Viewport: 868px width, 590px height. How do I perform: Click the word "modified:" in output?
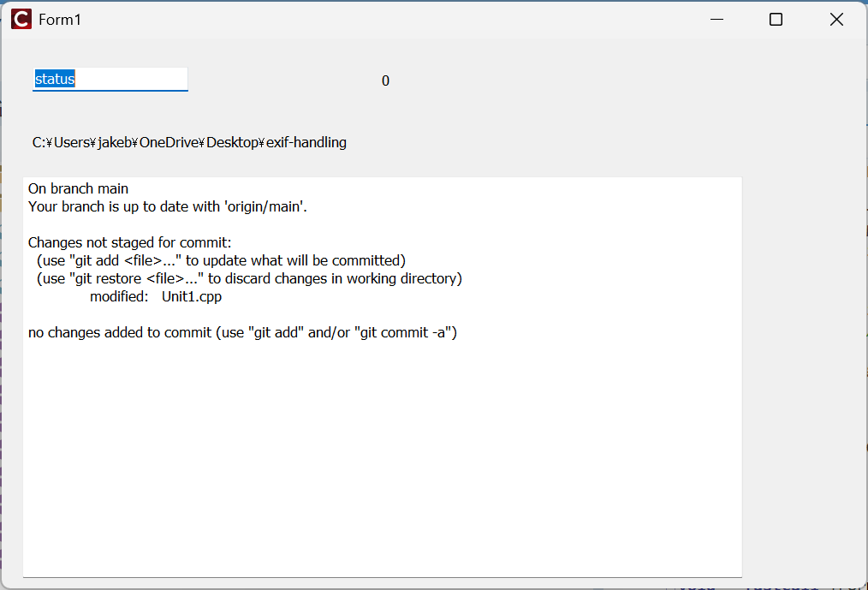119,296
